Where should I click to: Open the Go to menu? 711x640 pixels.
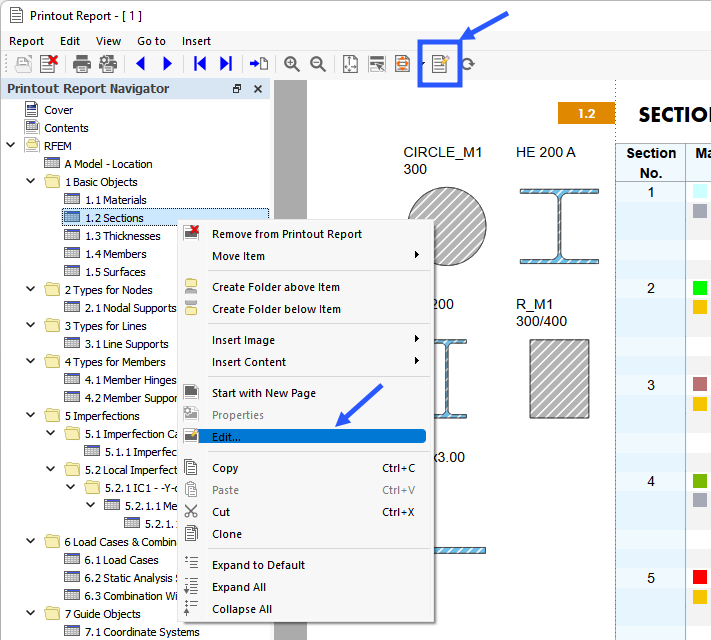[x=151, y=41]
